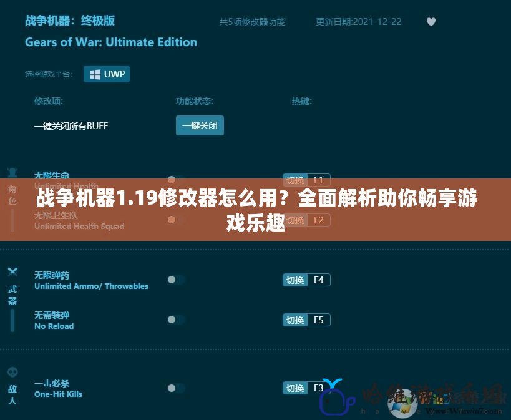The height and width of the screenshot is (420, 511).
Task: Click the 战争机器：终极版 title text
Action: (x=70, y=21)
